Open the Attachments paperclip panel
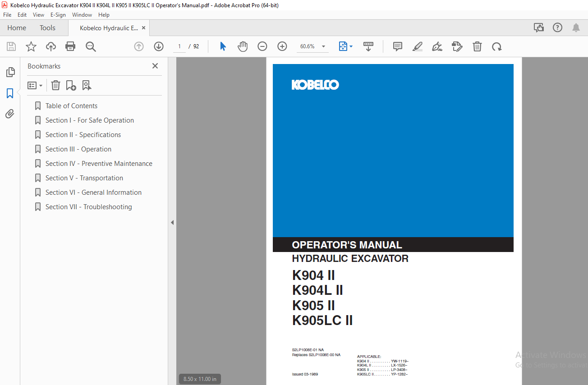The width and height of the screenshot is (588, 385). (x=10, y=114)
